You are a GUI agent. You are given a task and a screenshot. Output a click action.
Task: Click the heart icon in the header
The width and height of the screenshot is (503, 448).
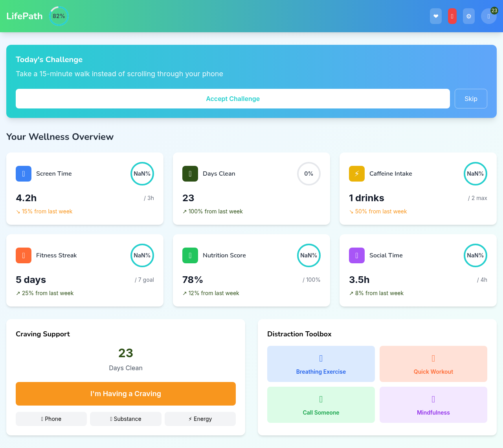[435, 16]
